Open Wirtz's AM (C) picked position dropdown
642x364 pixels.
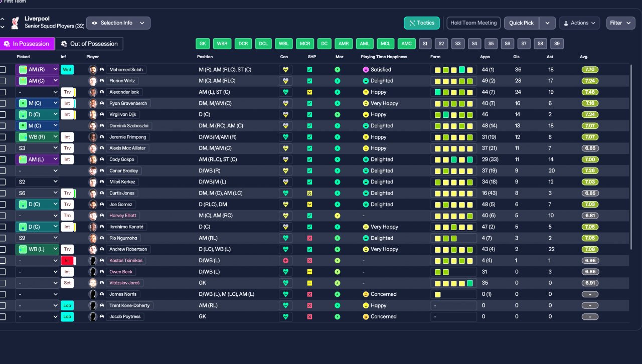point(38,81)
